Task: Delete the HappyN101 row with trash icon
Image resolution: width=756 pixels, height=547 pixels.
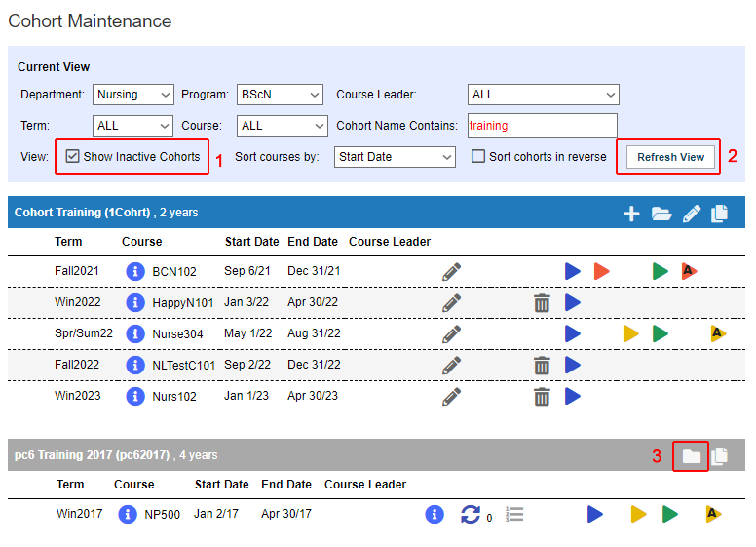Action: point(542,303)
